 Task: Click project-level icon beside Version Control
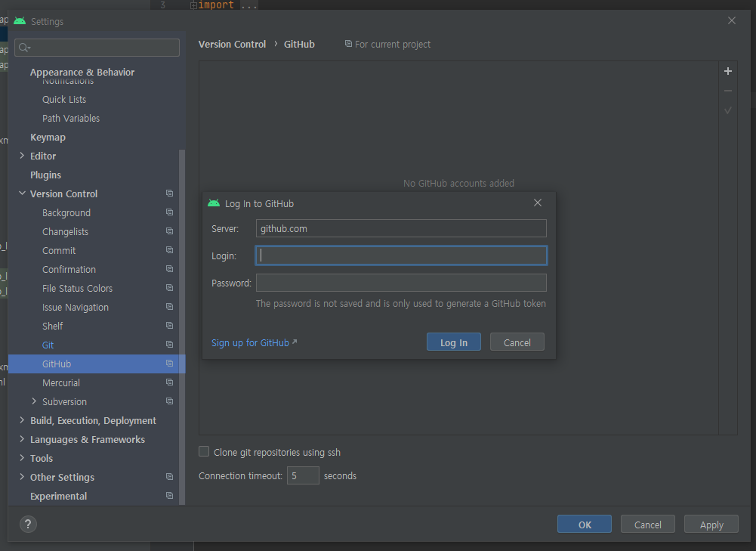169,193
